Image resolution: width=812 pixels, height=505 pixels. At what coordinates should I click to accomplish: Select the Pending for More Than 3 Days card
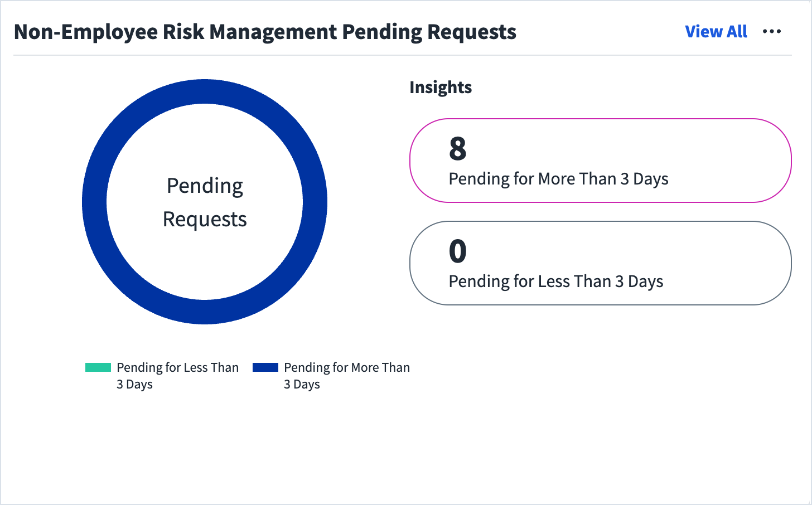tap(601, 161)
